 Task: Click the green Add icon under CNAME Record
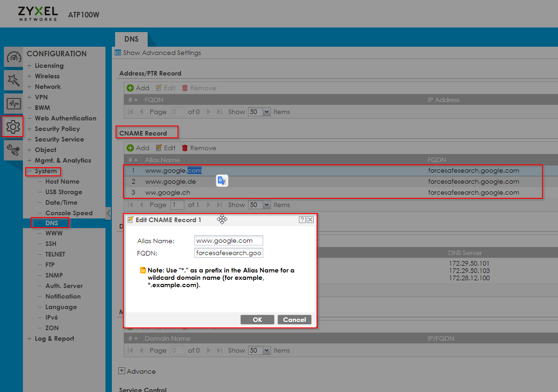(x=130, y=147)
